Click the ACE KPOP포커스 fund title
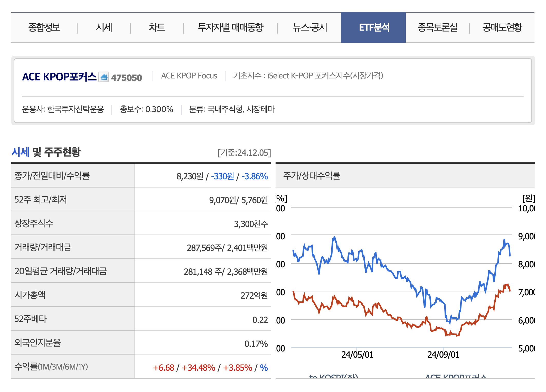Viewport: 546px width, 392px height. tap(59, 77)
